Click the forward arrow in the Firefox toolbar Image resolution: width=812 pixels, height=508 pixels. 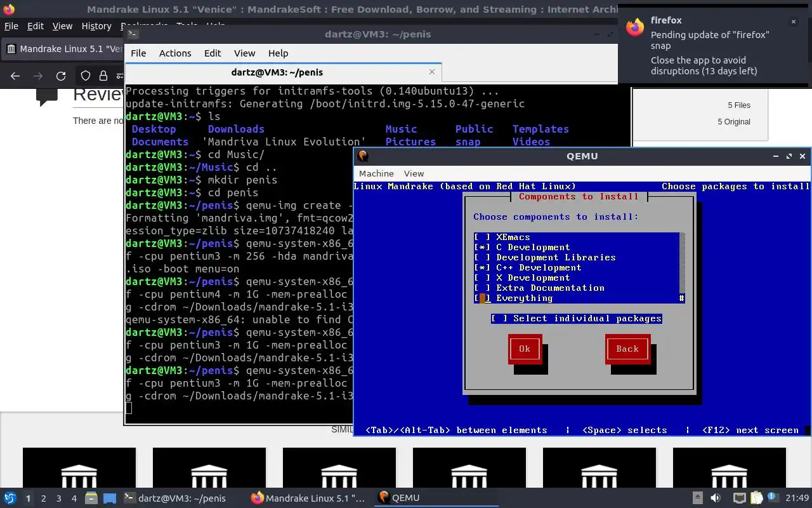(38, 76)
